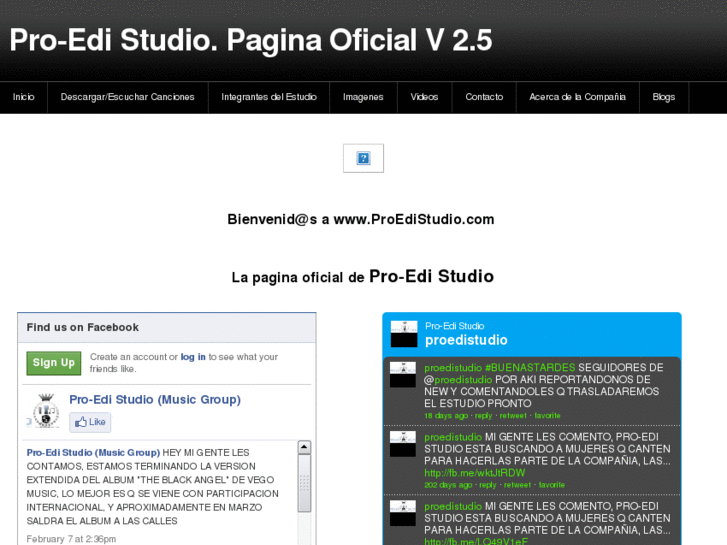
Task: Click proedistudio username in third tweet
Action: (x=453, y=507)
